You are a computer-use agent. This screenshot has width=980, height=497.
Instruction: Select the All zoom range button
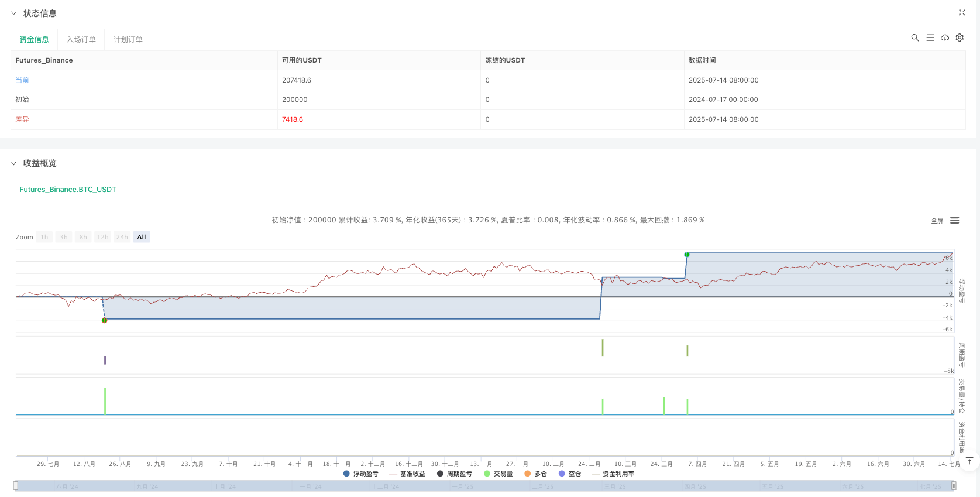click(x=142, y=237)
